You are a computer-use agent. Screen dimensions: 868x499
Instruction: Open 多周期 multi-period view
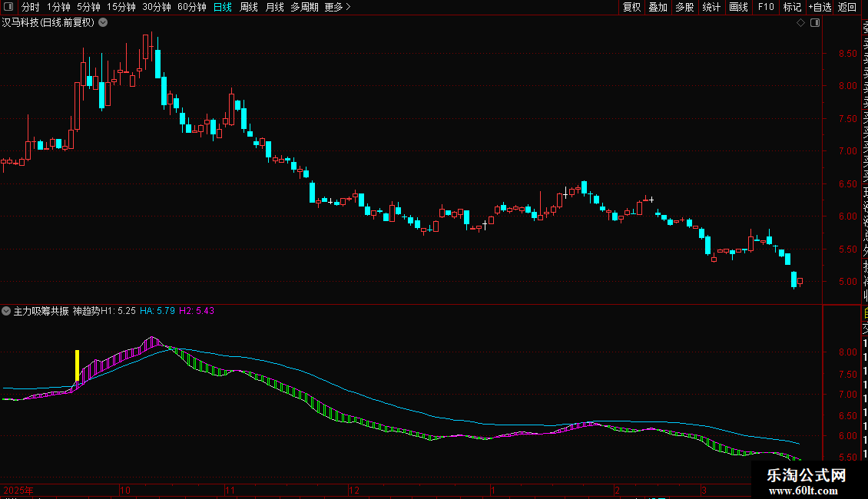click(304, 7)
